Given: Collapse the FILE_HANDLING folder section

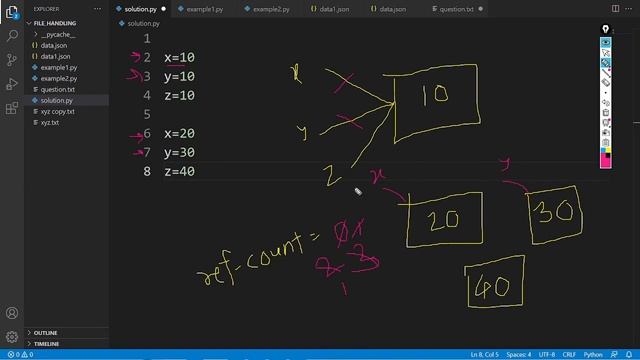Looking at the screenshot, I should tap(55, 23).
